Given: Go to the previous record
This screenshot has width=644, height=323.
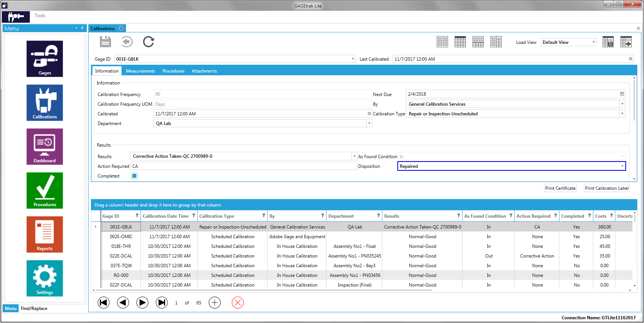Looking at the screenshot, I should [x=123, y=303].
